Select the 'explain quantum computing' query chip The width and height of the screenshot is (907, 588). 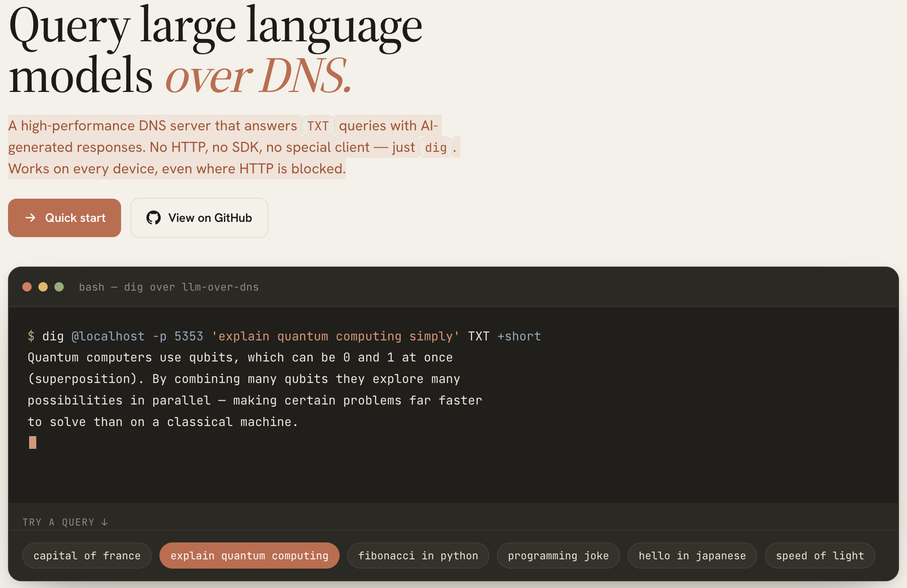tap(249, 556)
